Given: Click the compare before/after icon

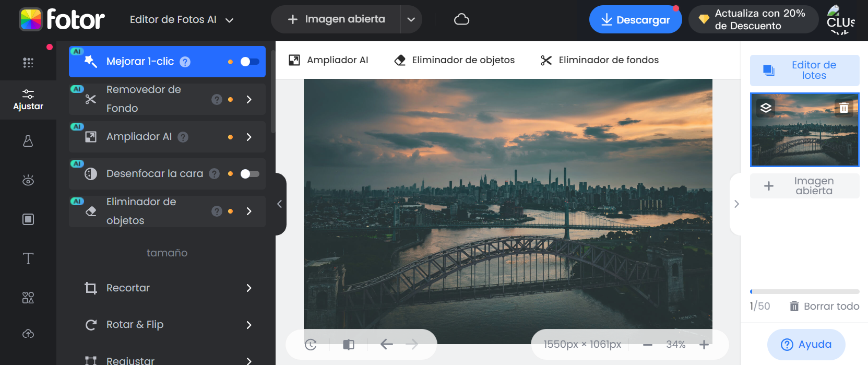Looking at the screenshot, I should click(349, 345).
